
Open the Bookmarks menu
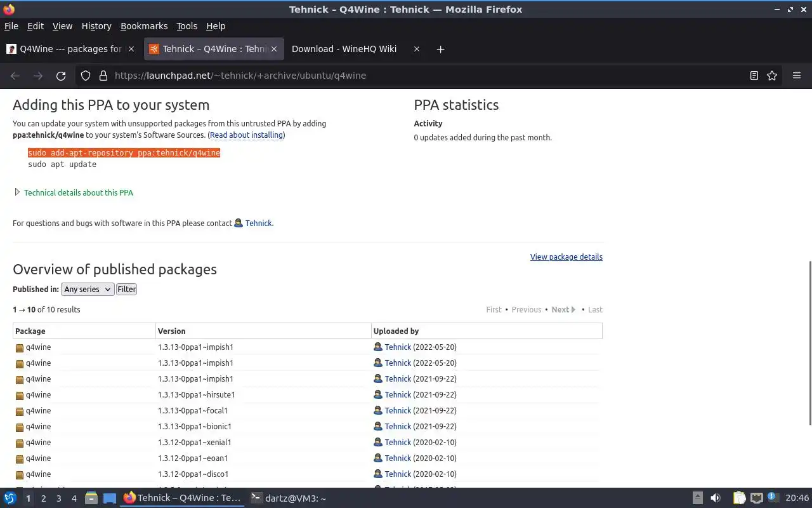[x=144, y=26]
